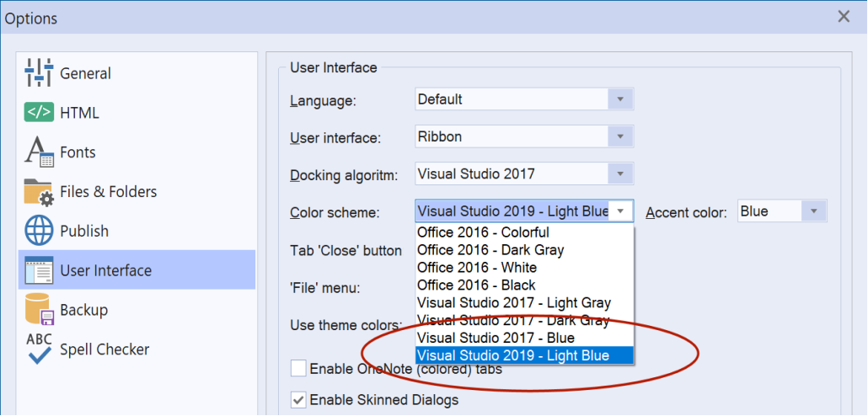Select the Publish globe icon
This screenshot has width=868, height=416.
[39, 232]
